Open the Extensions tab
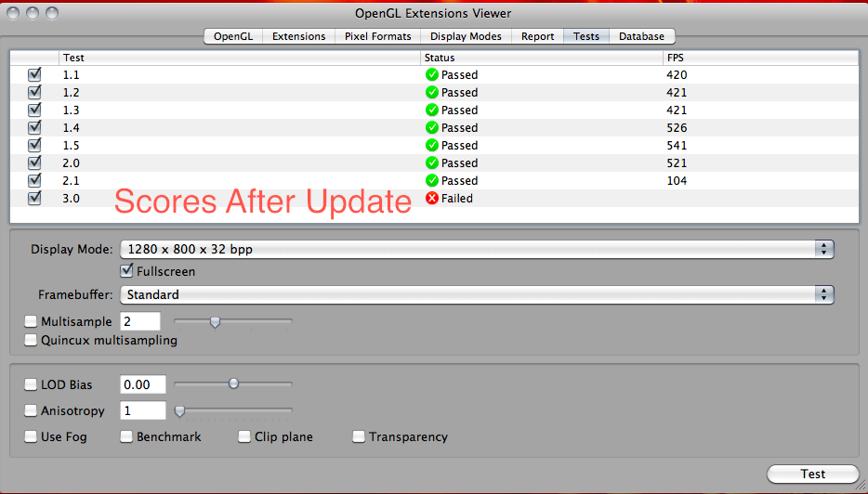This screenshot has height=494, width=868. pos(298,36)
